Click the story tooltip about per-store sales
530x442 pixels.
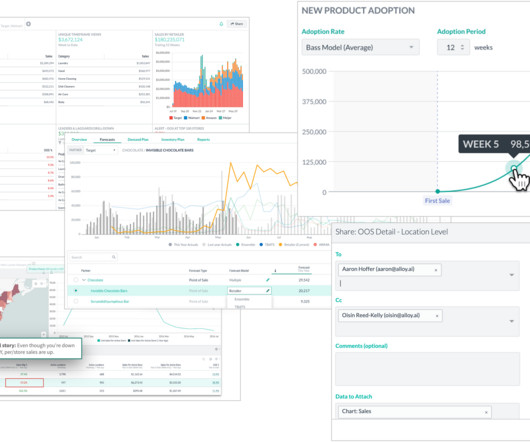pos(41,348)
